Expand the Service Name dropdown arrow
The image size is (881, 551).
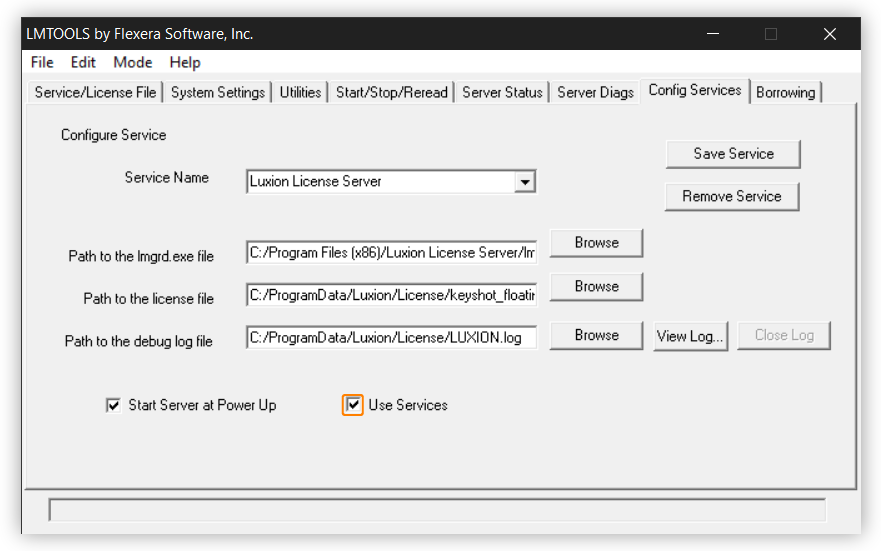(525, 182)
